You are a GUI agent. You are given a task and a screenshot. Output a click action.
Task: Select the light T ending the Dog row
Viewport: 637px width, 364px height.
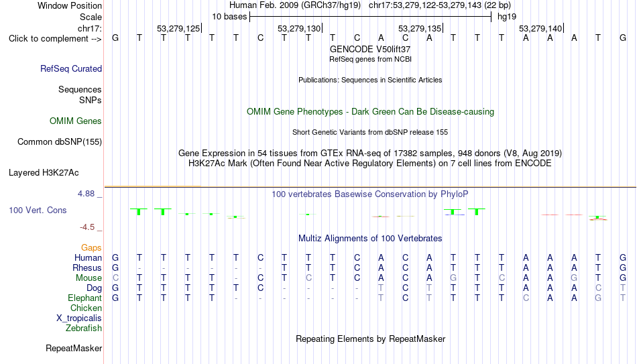pyautogui.click(x=623, y=288)
